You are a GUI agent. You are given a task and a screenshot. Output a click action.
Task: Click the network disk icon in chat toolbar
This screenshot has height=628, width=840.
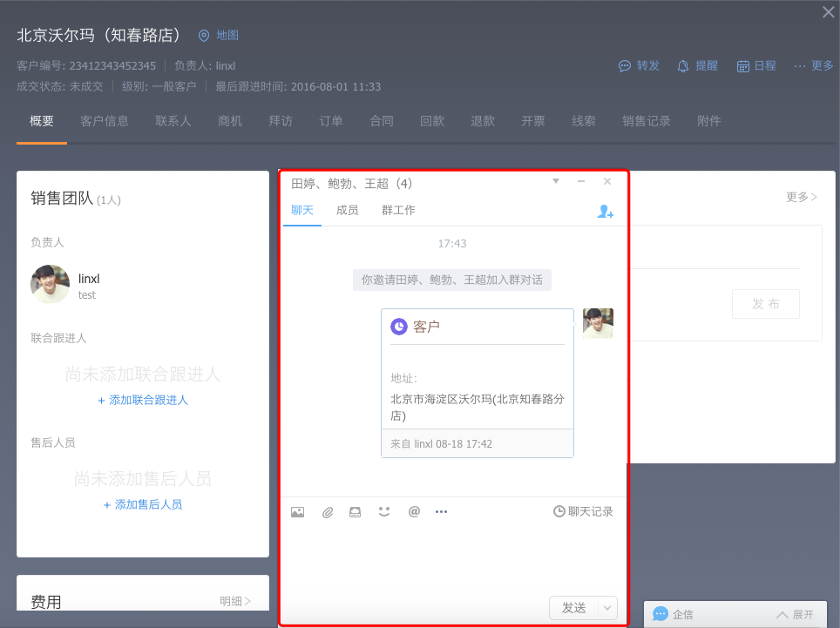tap(355, 512)
